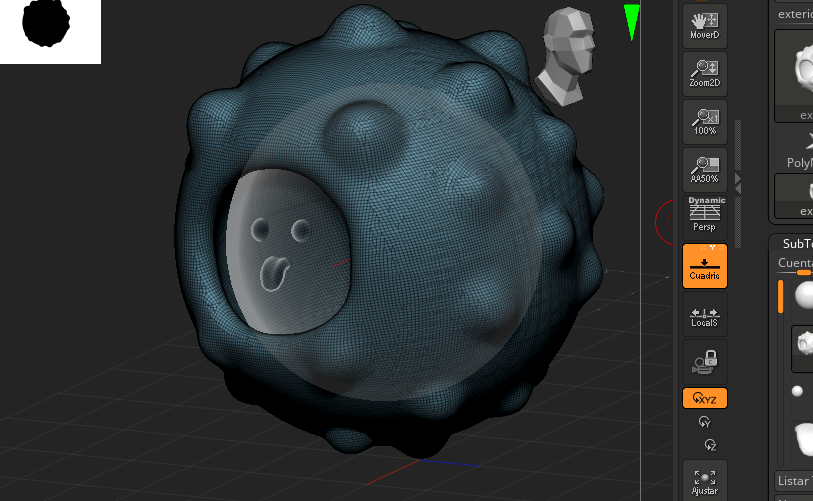Click the exterior tool name label

(x=795, y=15)
